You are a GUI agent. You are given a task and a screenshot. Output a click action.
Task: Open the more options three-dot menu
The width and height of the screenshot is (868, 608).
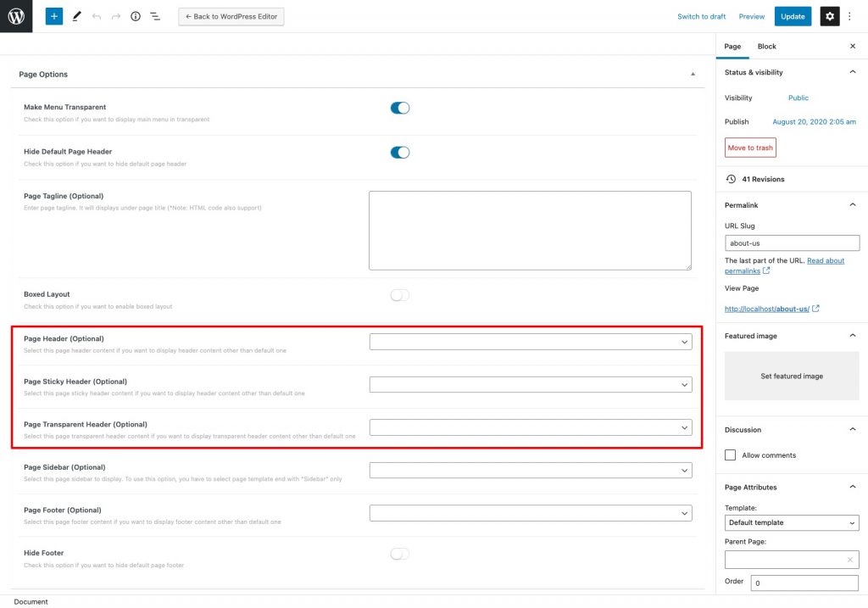[849, 15]
